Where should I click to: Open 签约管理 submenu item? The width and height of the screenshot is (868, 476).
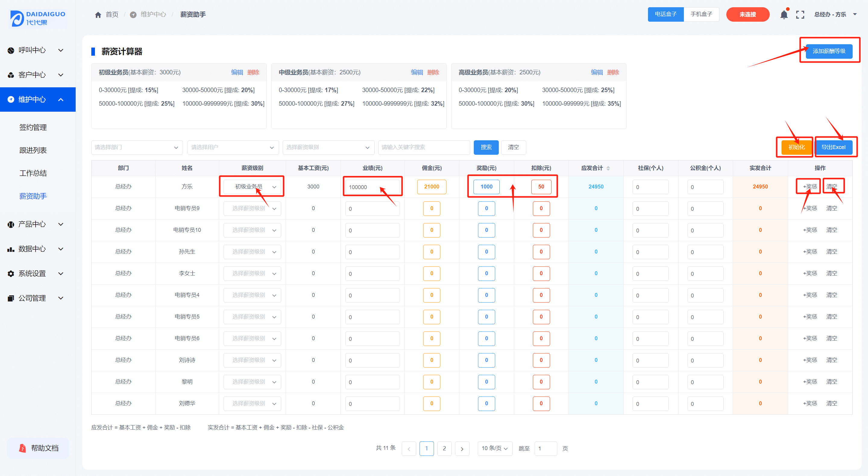pyautogui.click(x=33, y=128)
